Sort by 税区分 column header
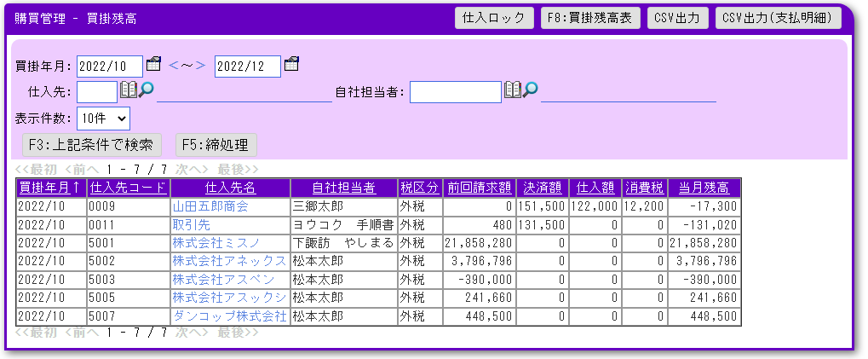This screenshot has height=359, width=868. (420, 188)
